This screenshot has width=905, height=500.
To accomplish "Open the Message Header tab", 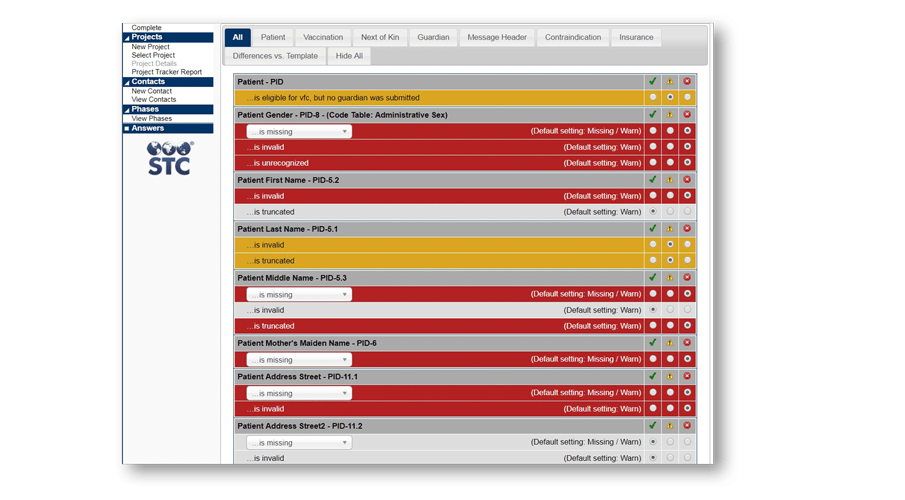I will tap(497, 38).
